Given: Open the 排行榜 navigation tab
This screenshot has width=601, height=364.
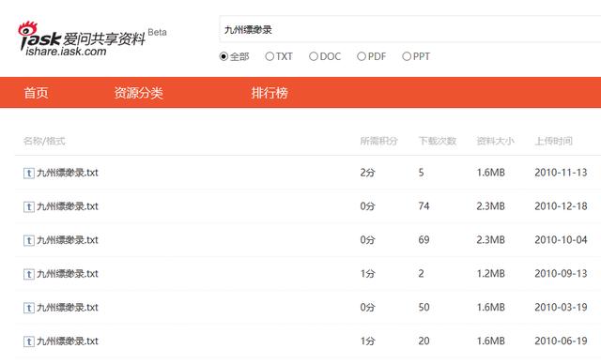Looking at the screenshot, I should 270,93.
